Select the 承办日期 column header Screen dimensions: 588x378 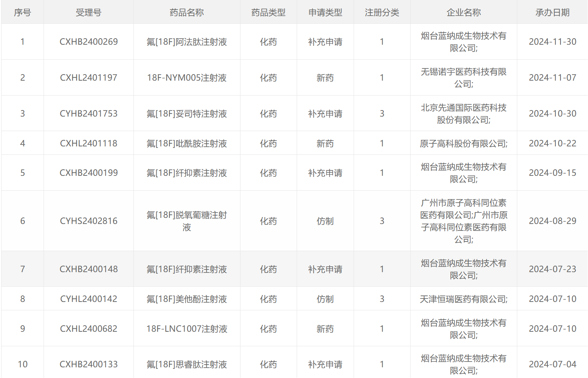552,13
